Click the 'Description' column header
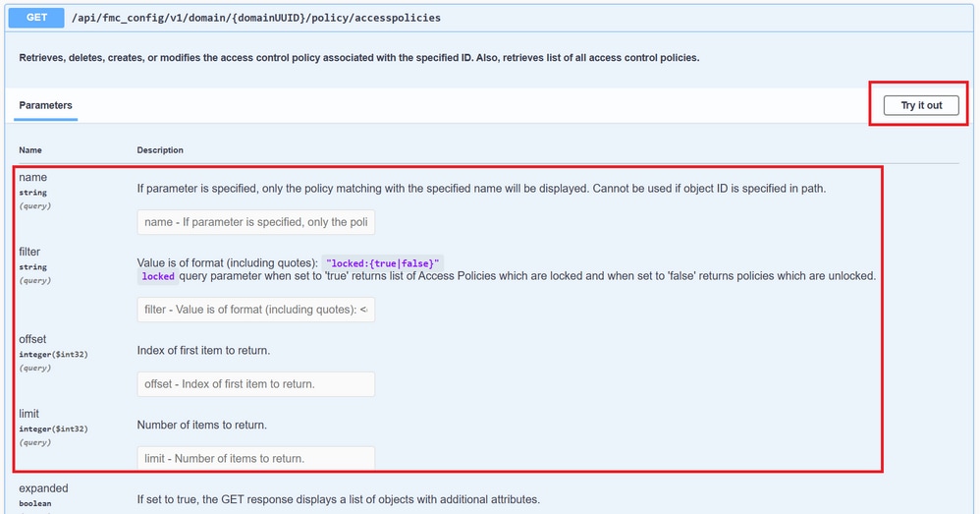The image size is (980, 514). click(x=160, y=150)
